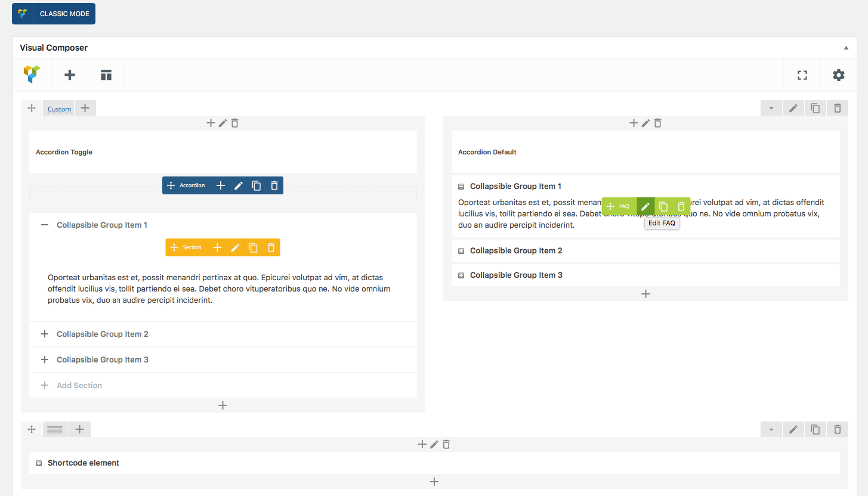Duplicate the Section in orange toolbar
Image resolution: width=868 pixels, height=496 pixels.
click(253, 247)
